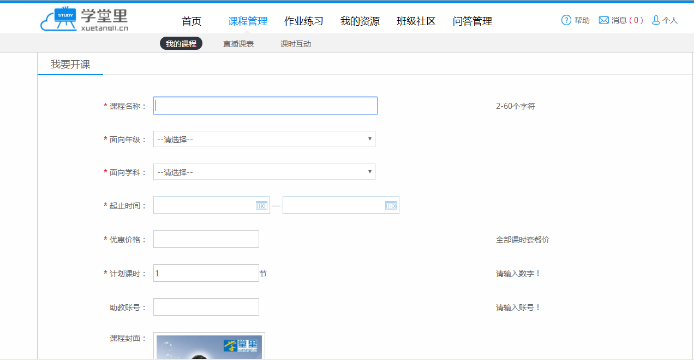Click the 计划课时 lesson count field
This screenshot has width=695, height=360.
click(x=206, y=273)
